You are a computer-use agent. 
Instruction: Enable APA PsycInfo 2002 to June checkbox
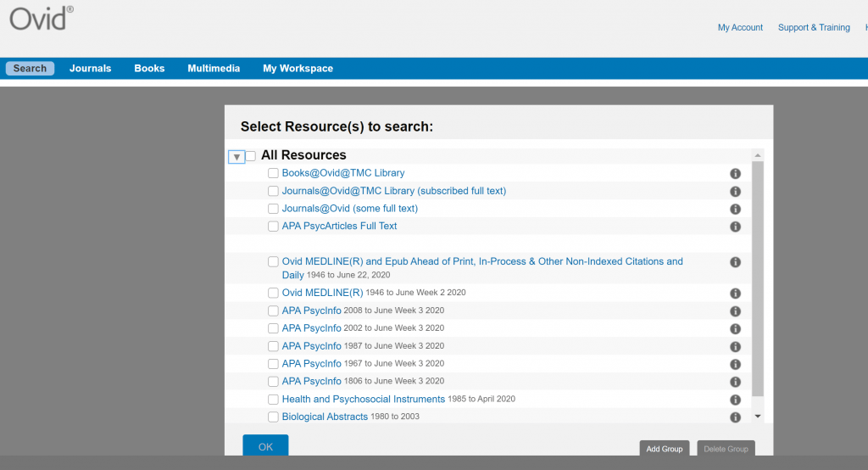(273, 328)
